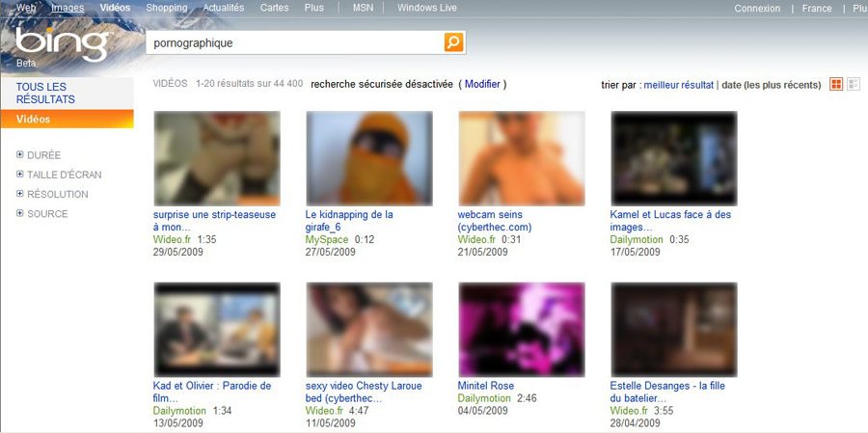Click Dailymotion source under Kad et Olivier

pos(179,411)
